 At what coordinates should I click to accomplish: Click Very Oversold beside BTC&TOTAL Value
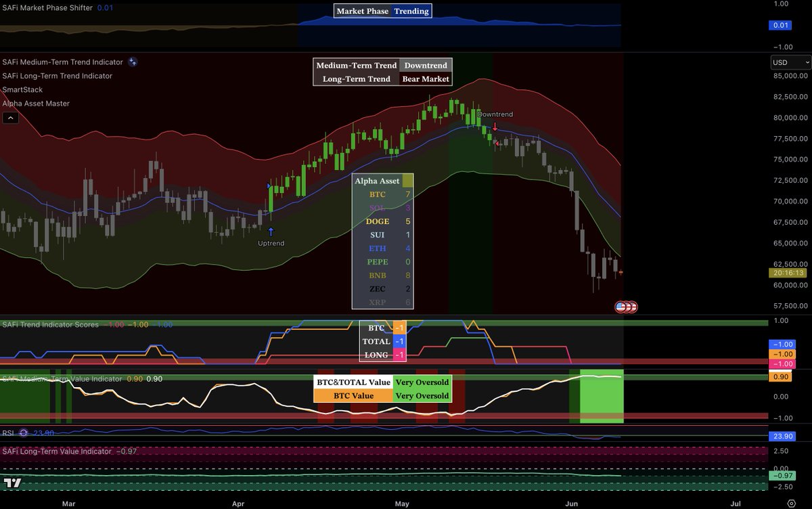(x=422, y=382)
